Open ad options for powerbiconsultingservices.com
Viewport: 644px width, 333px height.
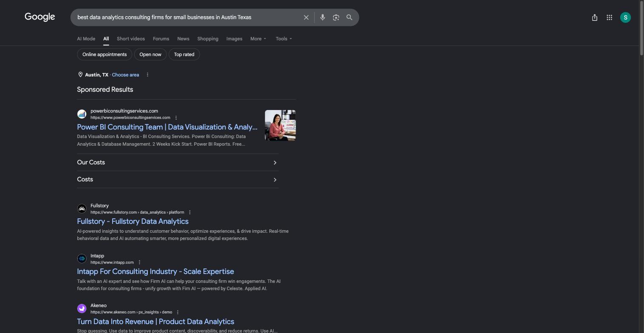click(176, 118)
